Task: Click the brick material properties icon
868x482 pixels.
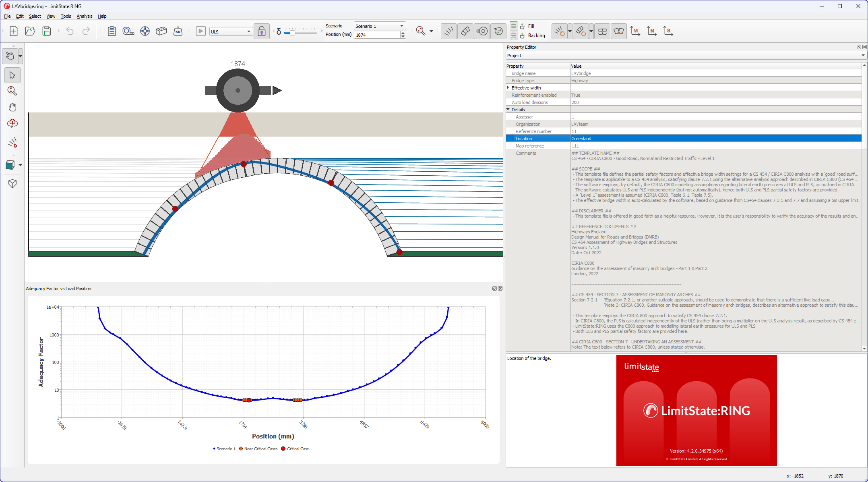Action: pos(161,31)
